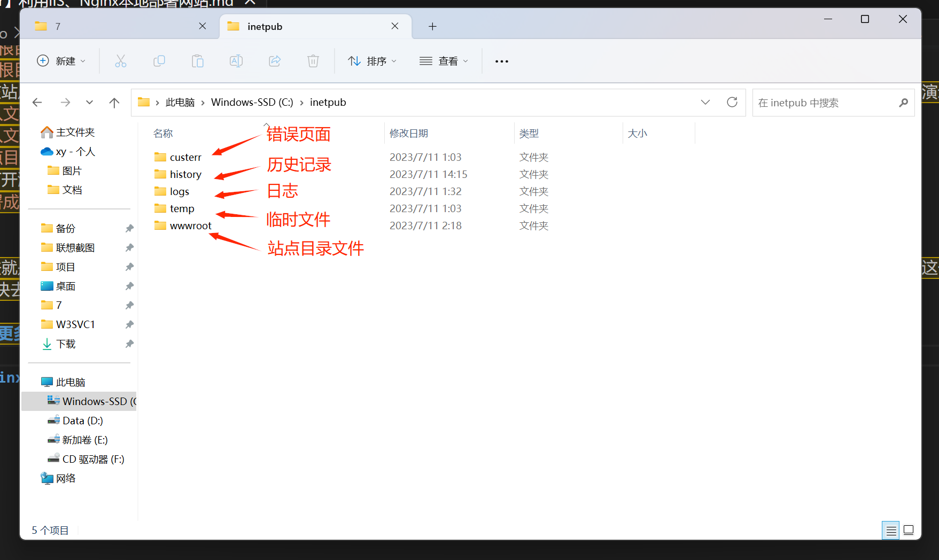939x560 pixels.
Task: Select the history folder row
Action: pyautogui.click(x=351, y=174)
